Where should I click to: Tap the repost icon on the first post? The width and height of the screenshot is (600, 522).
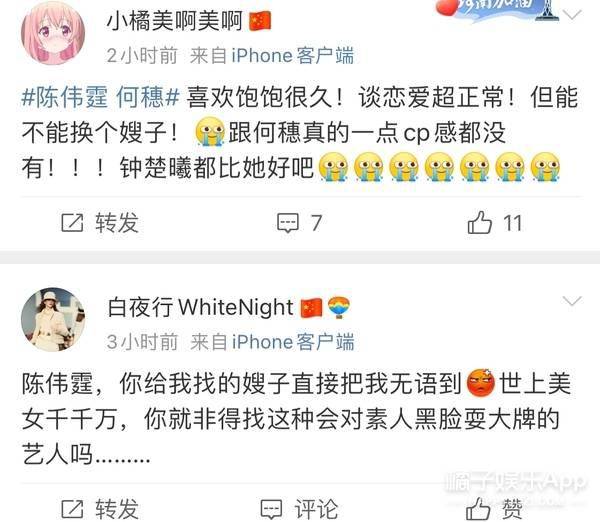coord(72,223)
